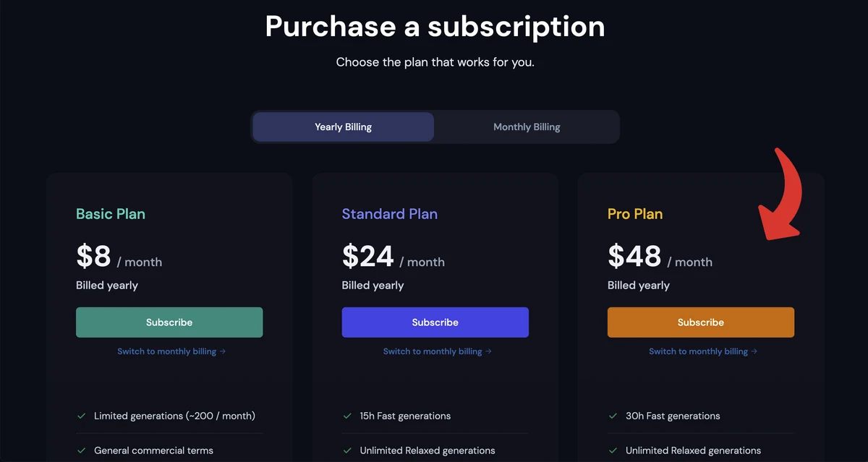Open Basic Plan's switch to monthly billing link

(171, 351)
